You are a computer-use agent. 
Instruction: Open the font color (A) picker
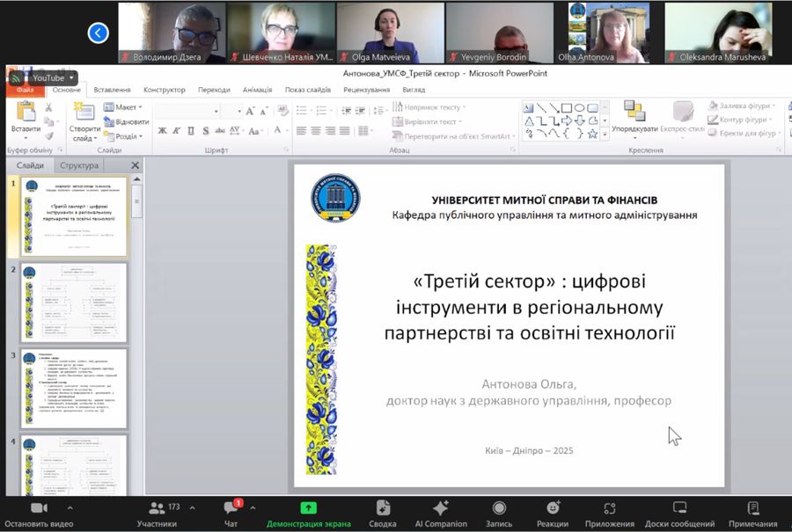tap(277, 130)
